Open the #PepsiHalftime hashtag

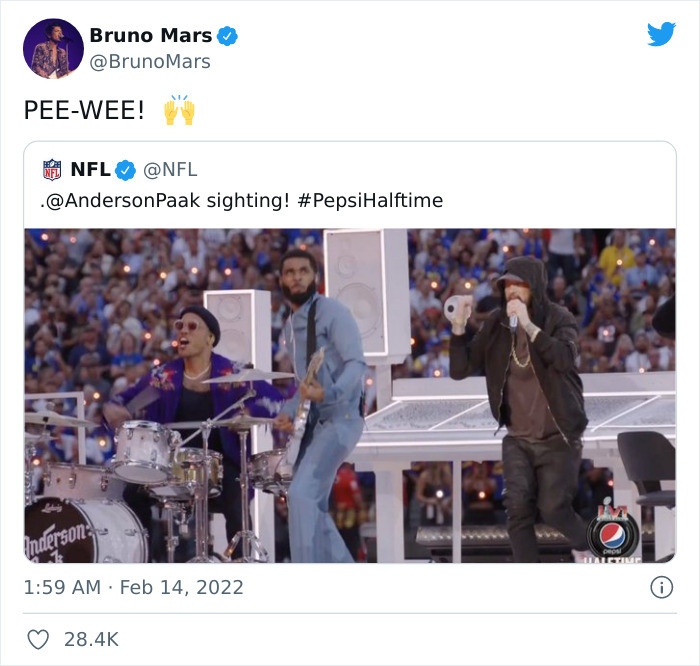(x=370, y=200)
